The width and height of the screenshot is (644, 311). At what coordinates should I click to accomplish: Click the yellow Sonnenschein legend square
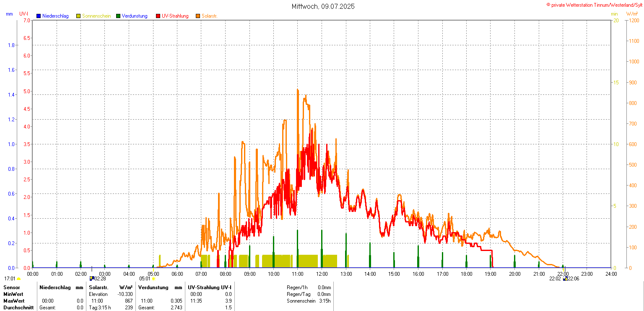(78, 16)
